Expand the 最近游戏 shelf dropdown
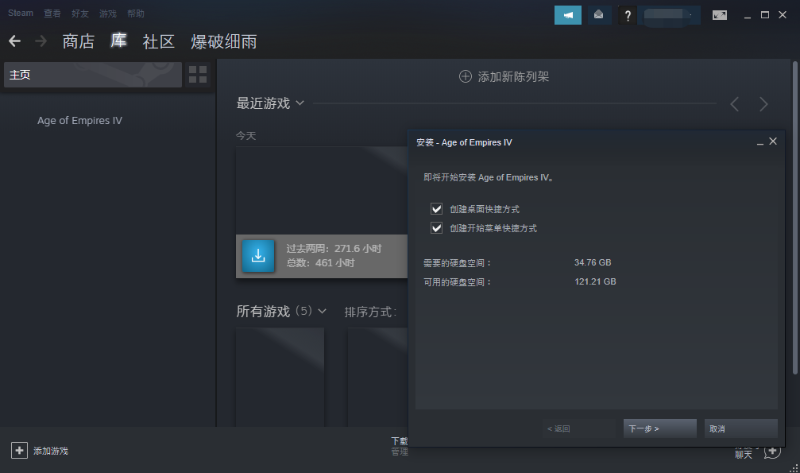This screenshot has width=800, height=473. coord(300,103)
